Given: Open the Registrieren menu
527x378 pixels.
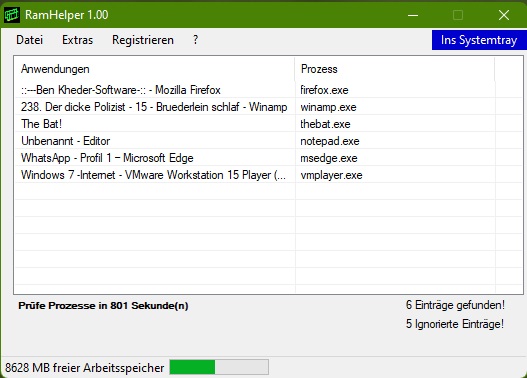Looking at the screenshot, I should 143,40.
